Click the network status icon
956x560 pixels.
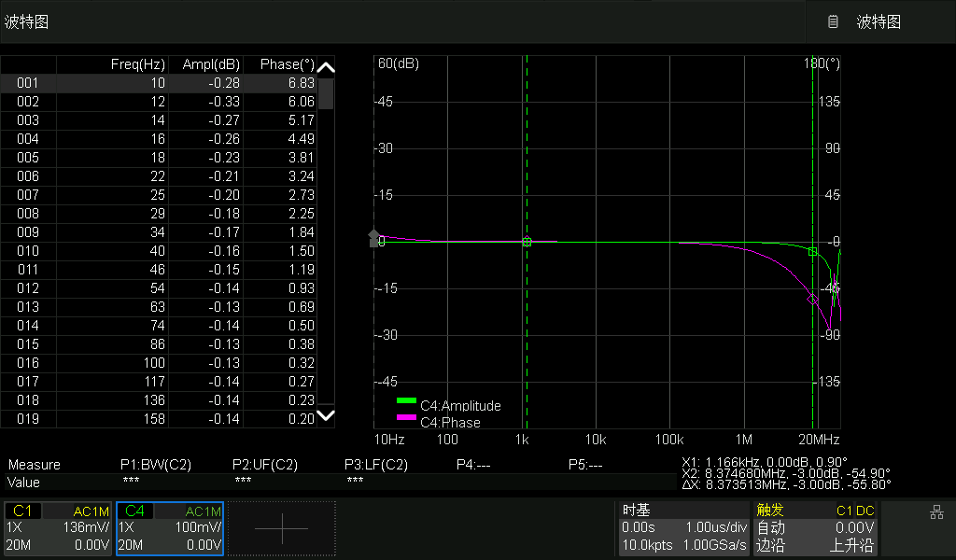(x=936, y=512)
